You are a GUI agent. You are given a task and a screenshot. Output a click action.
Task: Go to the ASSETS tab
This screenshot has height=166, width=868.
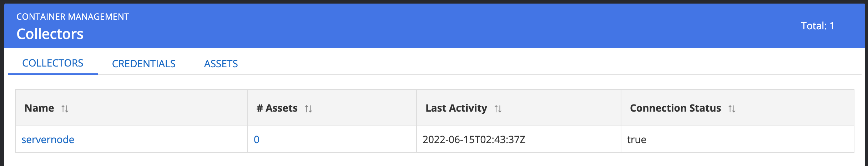221,64
